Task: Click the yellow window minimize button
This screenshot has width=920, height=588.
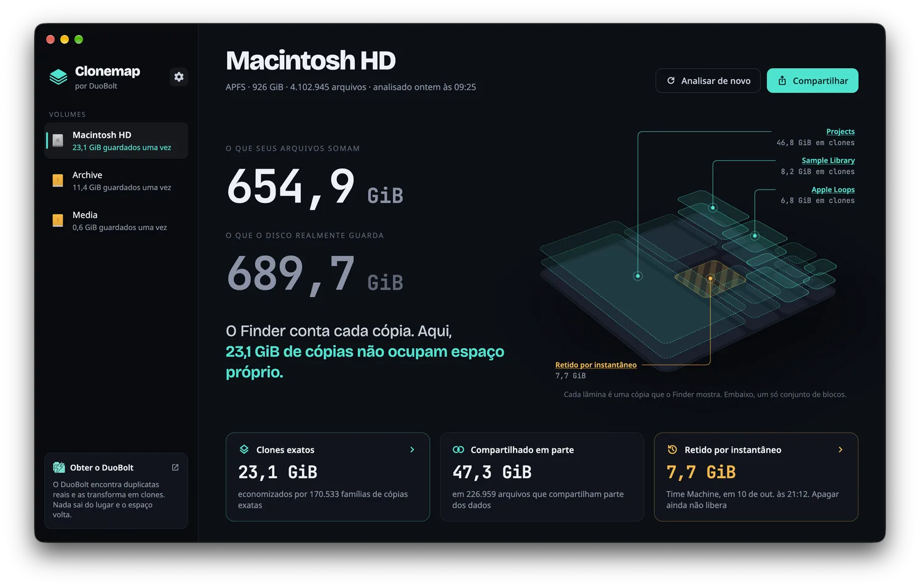Action: [x=65, y=39]
